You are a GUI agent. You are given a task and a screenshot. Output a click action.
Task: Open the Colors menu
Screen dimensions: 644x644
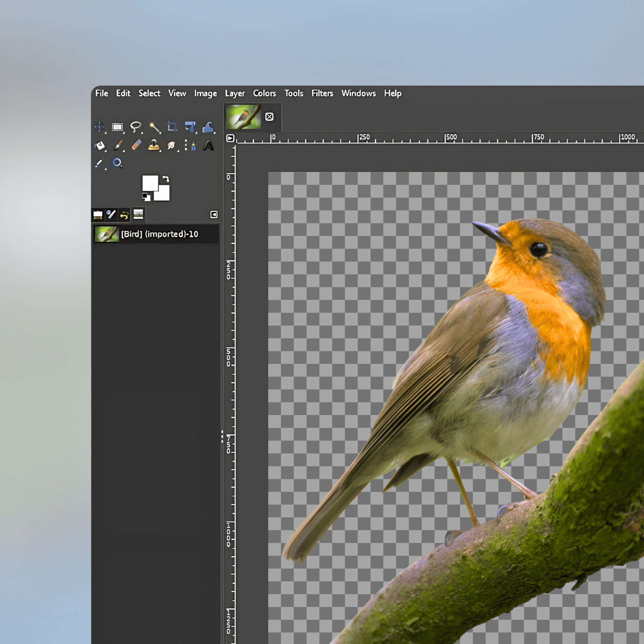click(x=264, y=93)
